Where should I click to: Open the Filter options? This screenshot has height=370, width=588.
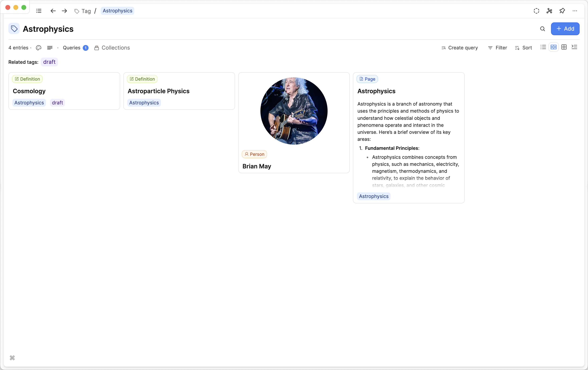[497, 48]
